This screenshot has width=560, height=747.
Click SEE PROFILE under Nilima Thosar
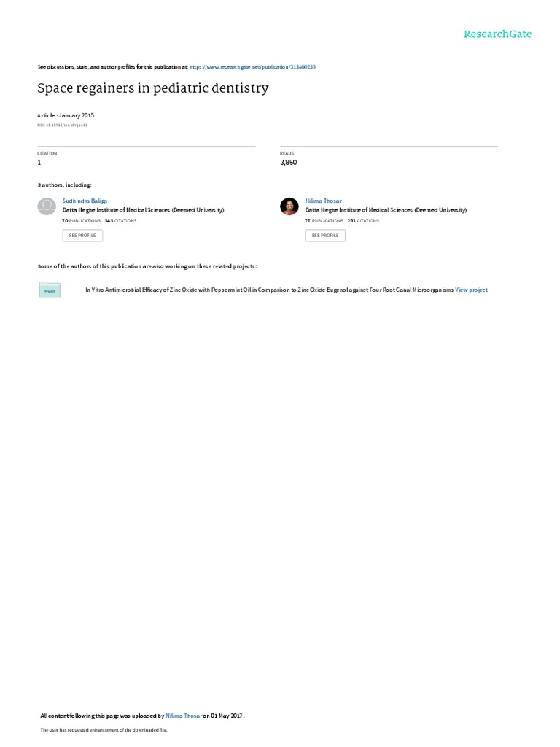click(x=325, y=236)
